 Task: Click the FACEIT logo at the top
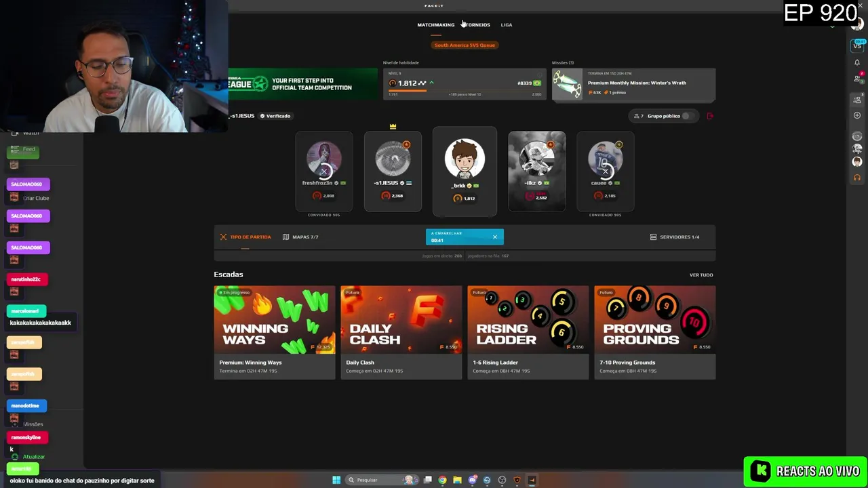434,5
